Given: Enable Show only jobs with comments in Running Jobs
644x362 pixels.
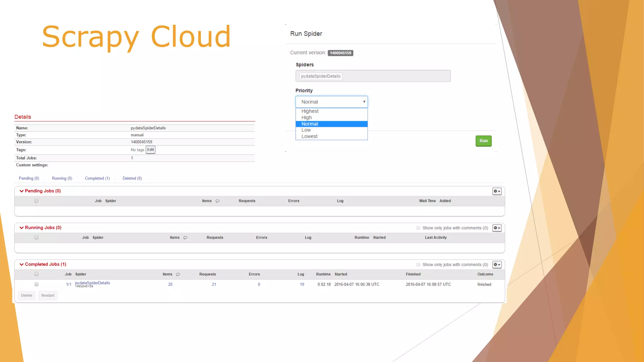Looking at the screenshot, I should [418, 228].
